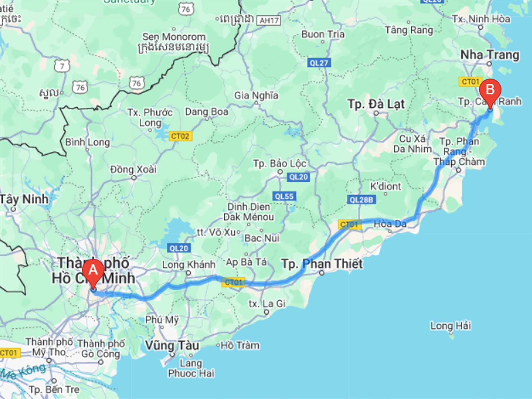Select the Tây Ninh label
This screenshot has height=399, width=532.
(24, 199)
